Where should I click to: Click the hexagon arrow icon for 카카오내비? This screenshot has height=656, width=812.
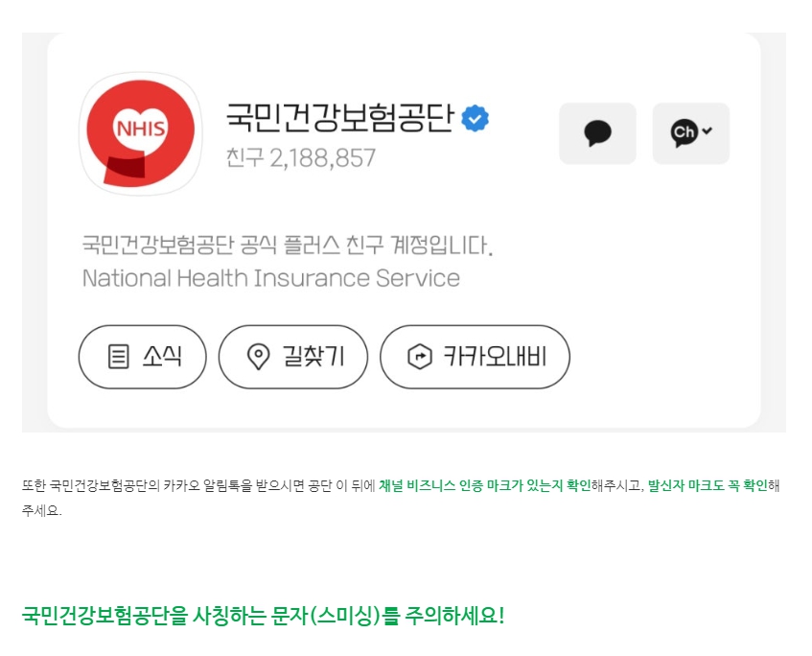point(420,357)
